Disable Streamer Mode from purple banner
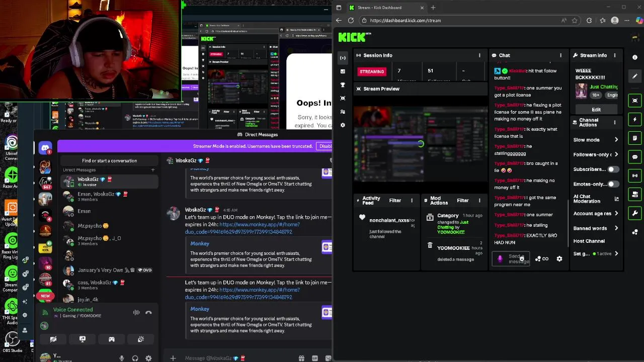644x362 pixels. [x=325, y=146]
